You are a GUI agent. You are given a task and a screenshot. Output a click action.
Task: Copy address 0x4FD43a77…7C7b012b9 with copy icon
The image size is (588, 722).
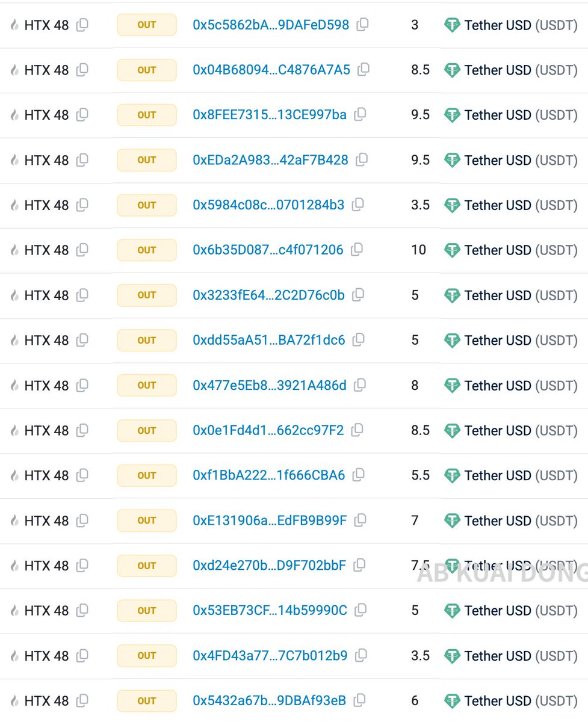pos(361,656)
